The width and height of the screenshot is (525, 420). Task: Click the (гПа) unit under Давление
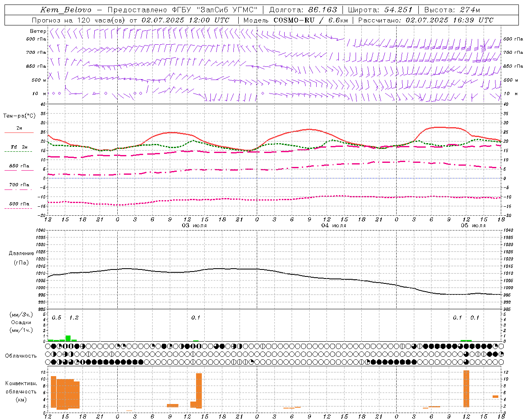[x=21, y=263]
